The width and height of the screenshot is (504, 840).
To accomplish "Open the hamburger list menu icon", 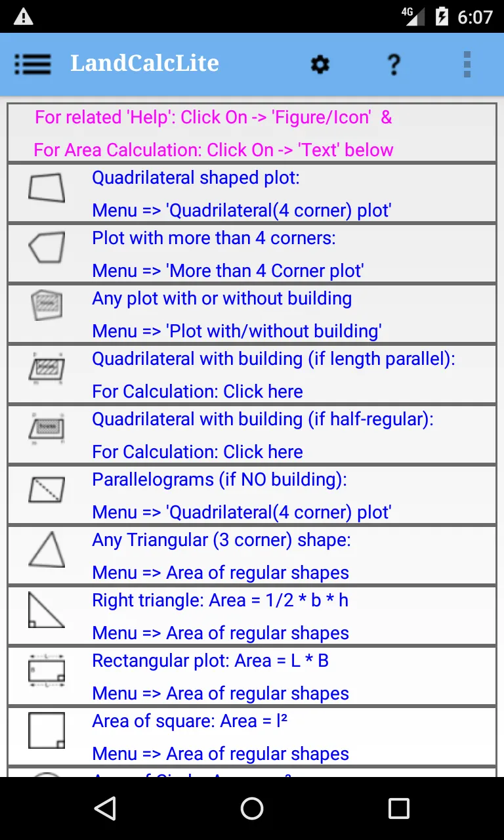I will tap(32, 64).
